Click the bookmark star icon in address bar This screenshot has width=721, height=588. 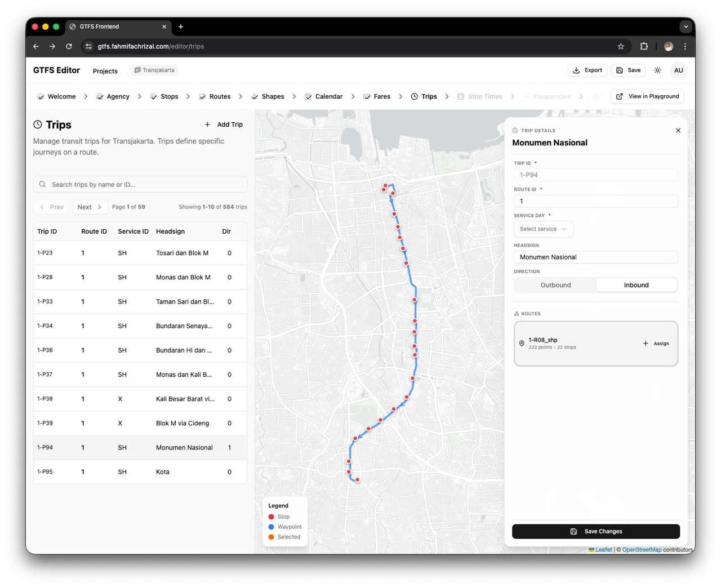pos(621,47)
